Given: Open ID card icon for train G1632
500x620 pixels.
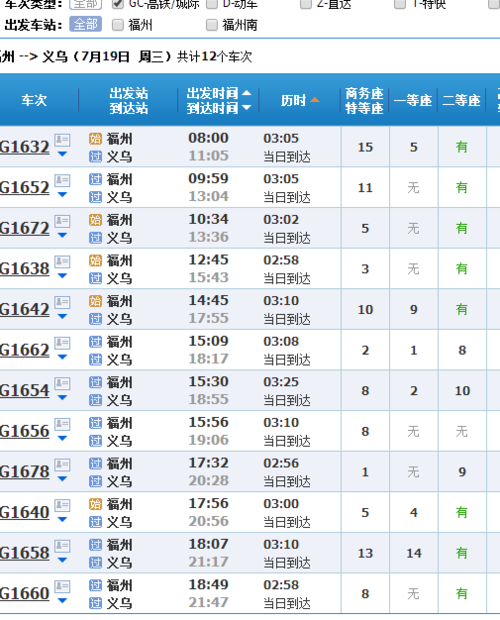Looking at the screenshot, I should point(62,140).
